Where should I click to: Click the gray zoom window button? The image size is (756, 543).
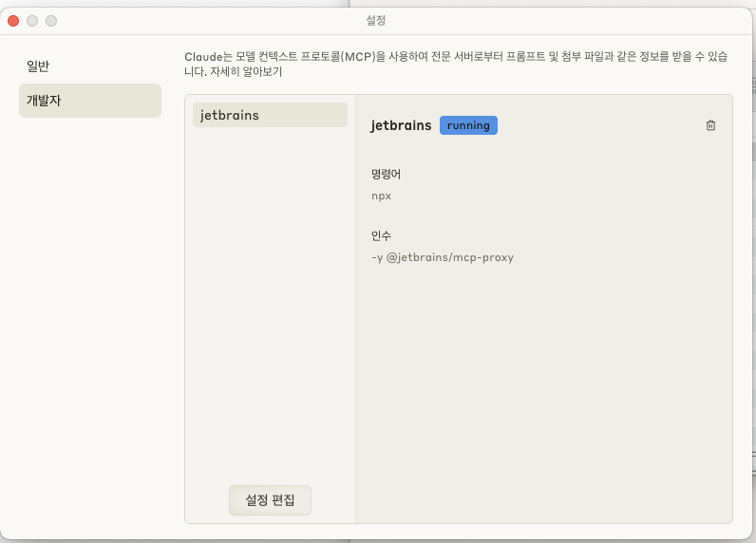tap(51, 21)
